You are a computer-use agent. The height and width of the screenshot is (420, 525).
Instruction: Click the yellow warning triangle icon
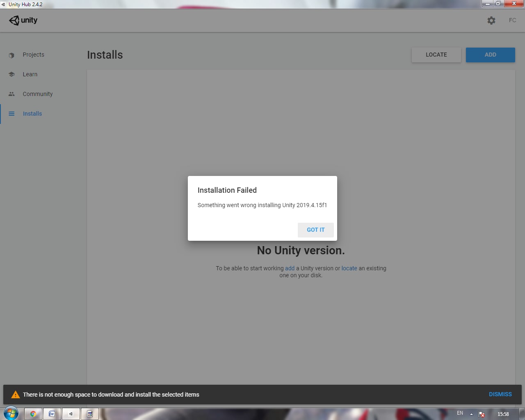click(15, 395)
